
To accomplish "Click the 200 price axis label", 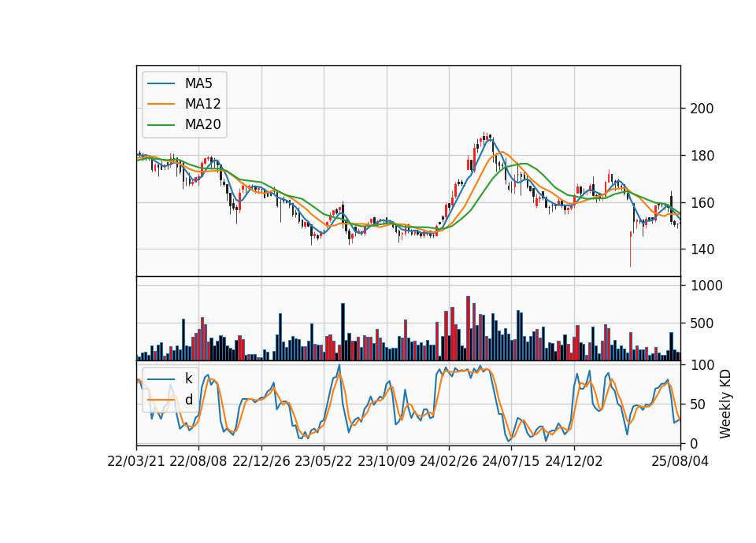I will pyautogui.click(x=702, y=109).
